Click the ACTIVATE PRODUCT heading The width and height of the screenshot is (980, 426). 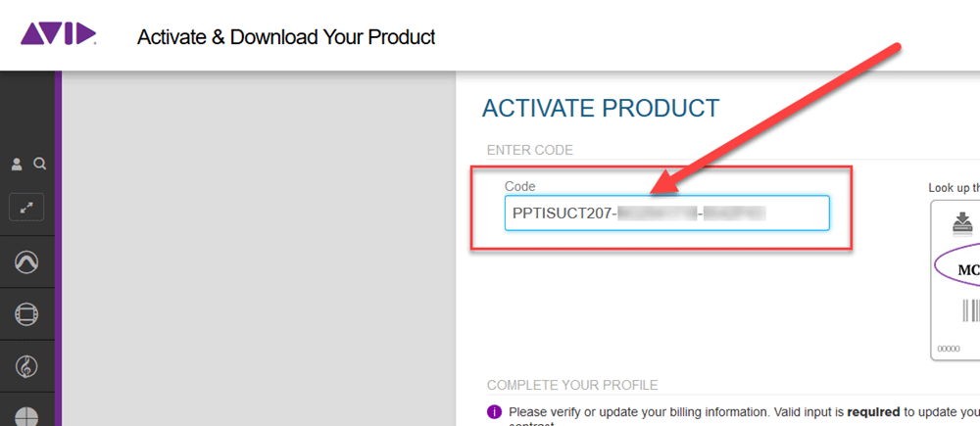point(601,108)
